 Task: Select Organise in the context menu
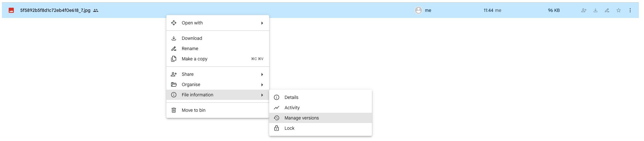[x=218, y=84]
